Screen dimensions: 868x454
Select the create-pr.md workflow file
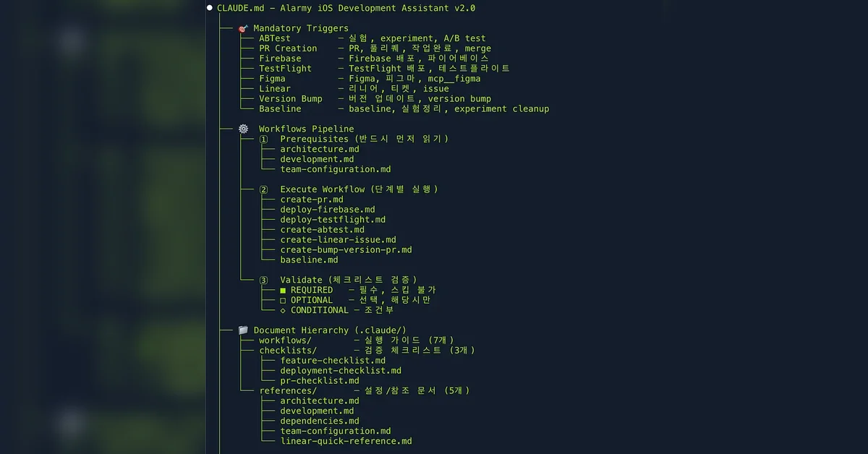(312, 200)
